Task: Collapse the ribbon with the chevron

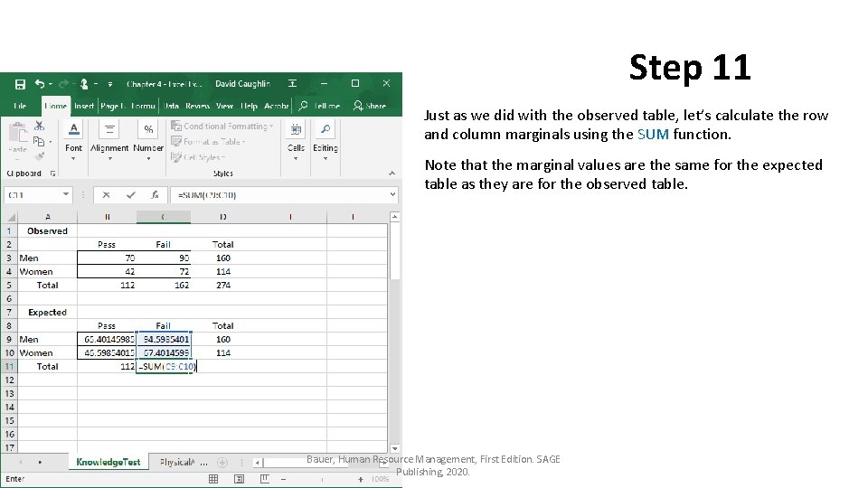Action: 392,174
